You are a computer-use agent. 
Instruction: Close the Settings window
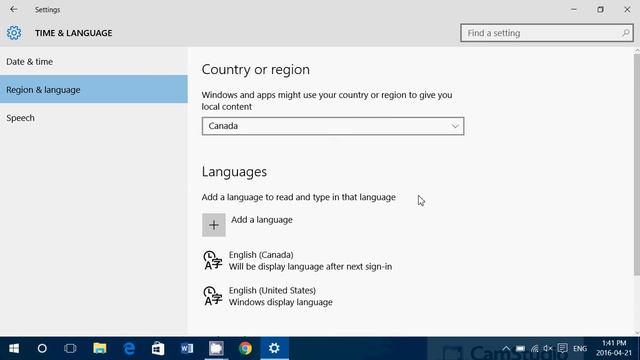click(627, 9)
